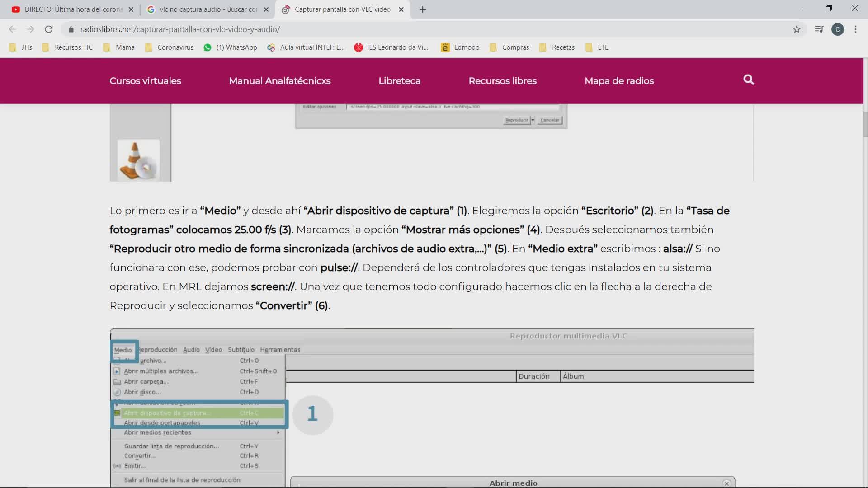Open Recursos TIC bookmark folder
The height and width of the screenshot is (488, 868).
[x=67, y=47]
